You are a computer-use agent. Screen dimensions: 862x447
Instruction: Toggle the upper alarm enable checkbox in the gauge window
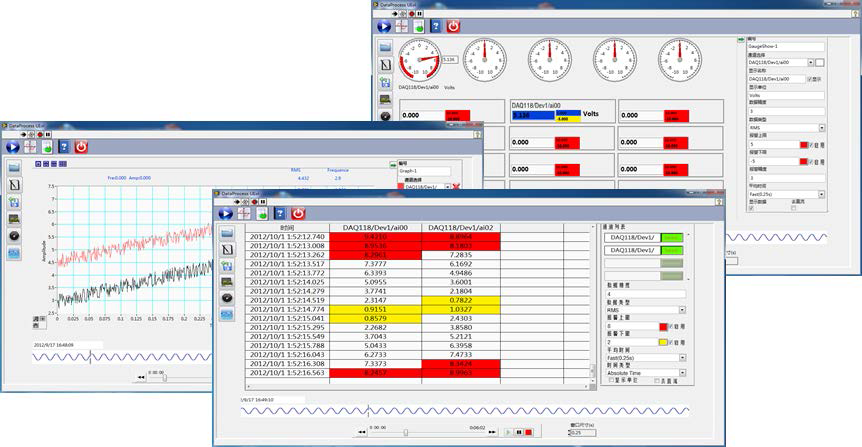(811, 145)
